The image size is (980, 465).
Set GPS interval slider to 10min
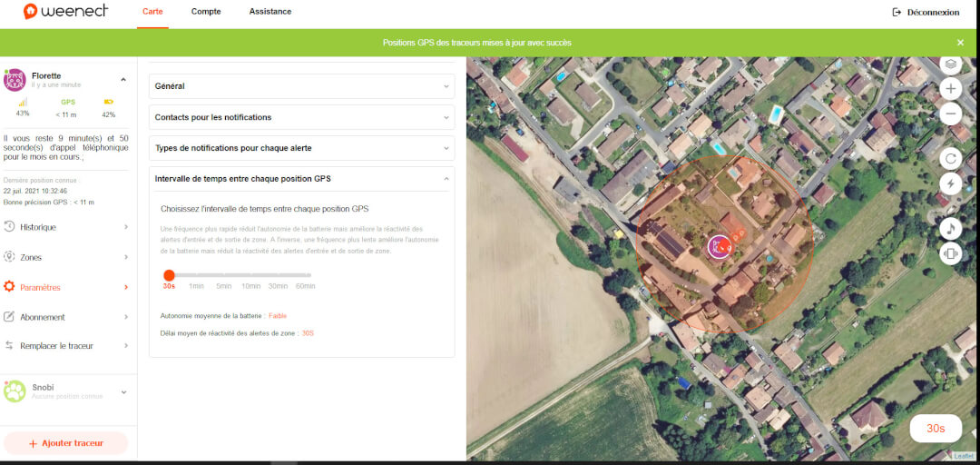pyautogui.click(x=250, y=275)
